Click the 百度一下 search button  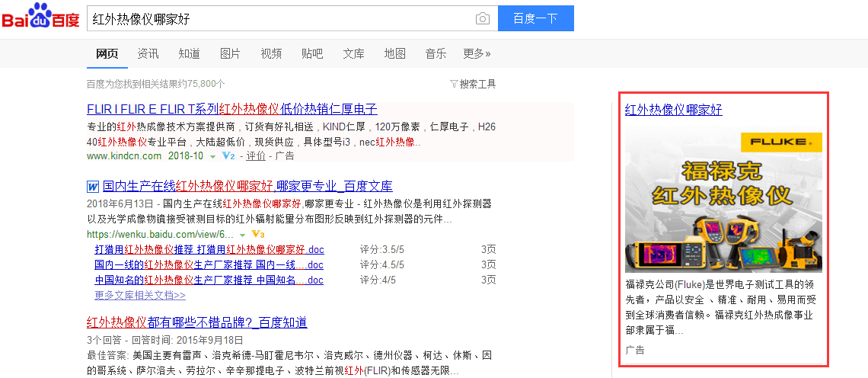click(x=535, y=18)
